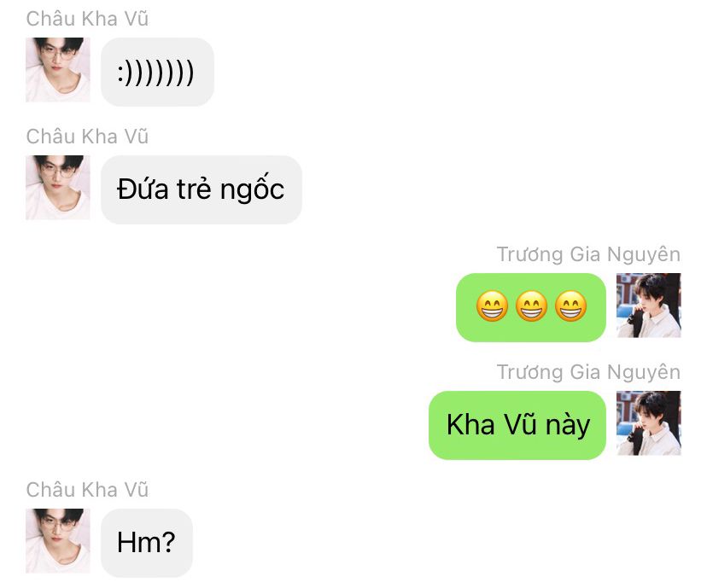The width and height of the screenshot is (707, 588).
Task: Tap the rightmost grinning emoji
Action: [571, 306]
